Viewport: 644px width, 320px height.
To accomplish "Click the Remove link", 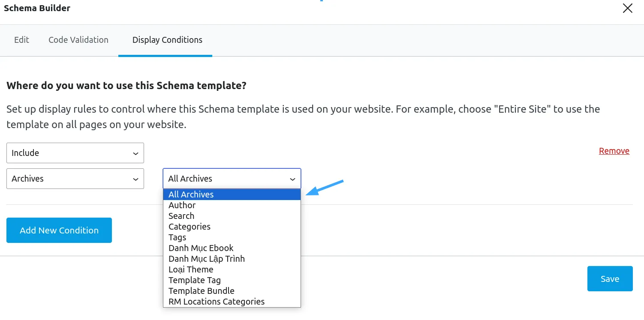I will (614, 151).
